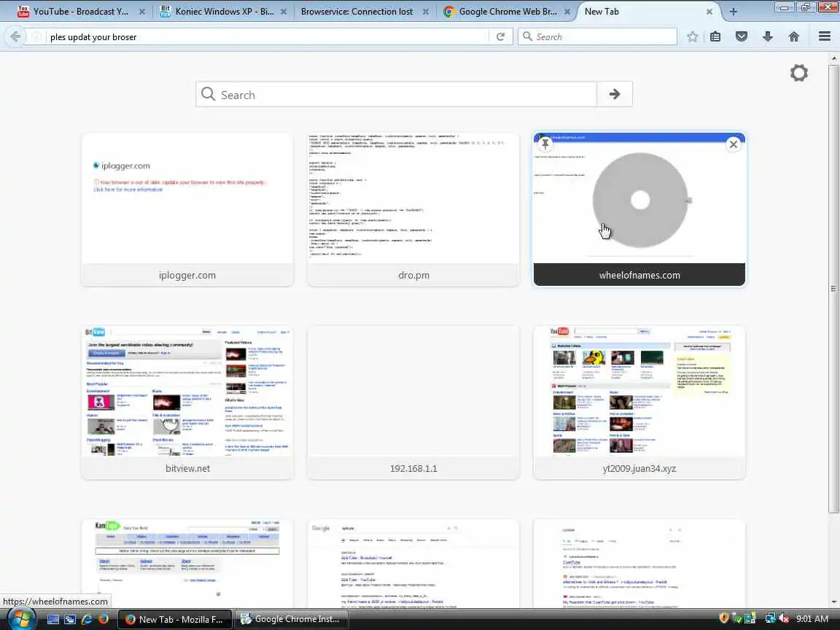The height and width of the screenshot is (630, 840).
Task: Close the Koniec Windows XP tab
Action: pyautogui.click(x=284, y=11)
